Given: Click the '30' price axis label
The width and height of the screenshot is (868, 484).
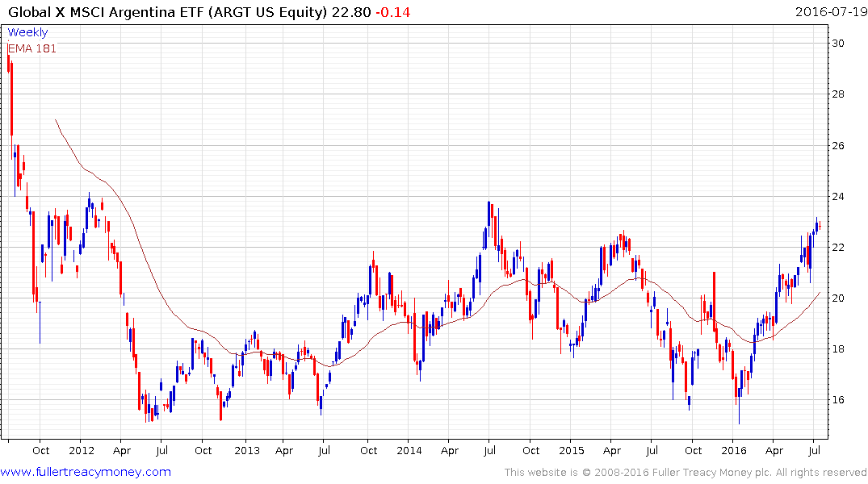Looking at the screenshot, I should [838, 43].
